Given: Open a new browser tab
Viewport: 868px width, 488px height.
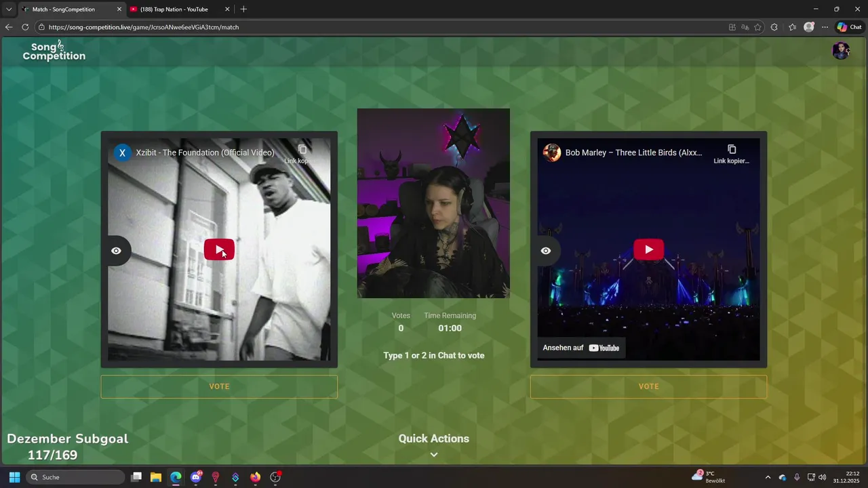Looking at the screenshot, I should 243,9.
